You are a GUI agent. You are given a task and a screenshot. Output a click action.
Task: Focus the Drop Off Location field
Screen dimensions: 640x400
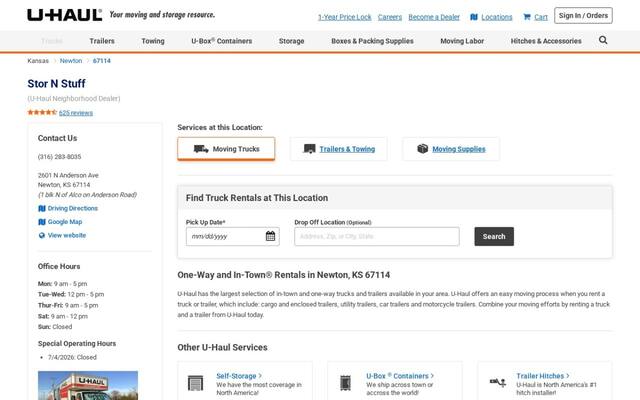[377, 236]
